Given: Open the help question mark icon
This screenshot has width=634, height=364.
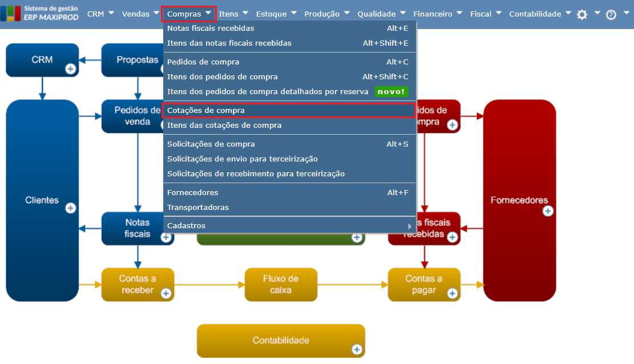Looking at the screenshot, I should (611, 15).
